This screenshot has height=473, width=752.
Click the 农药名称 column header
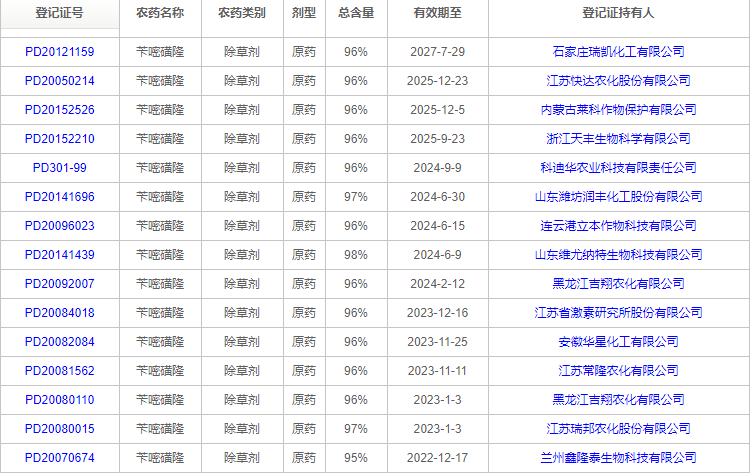click(x=160, y=13)
